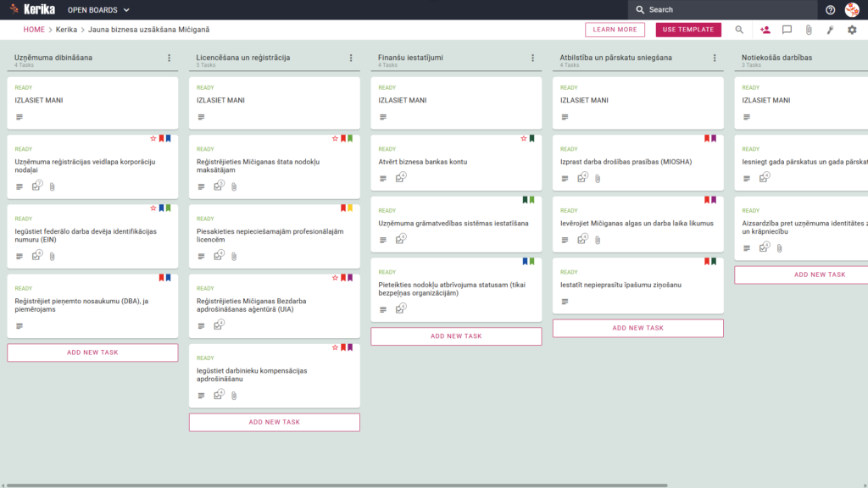Image resolution: width=868 pixels, height=488 pixels.
Task: Toggle star on Iegūstiet darbinieku kompensācijas card
Action: [335, 347]
